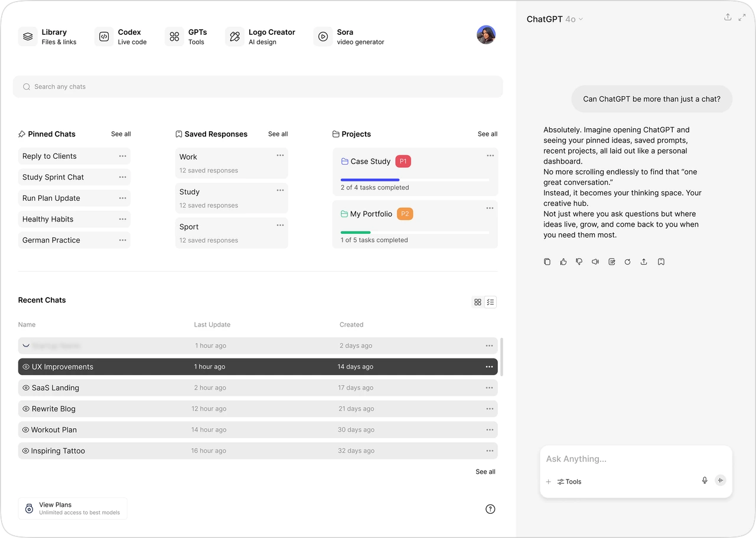This screenshot has width=756, height=538.
Task: Play response aloud with speaker icon
Action: click(595, 262)
